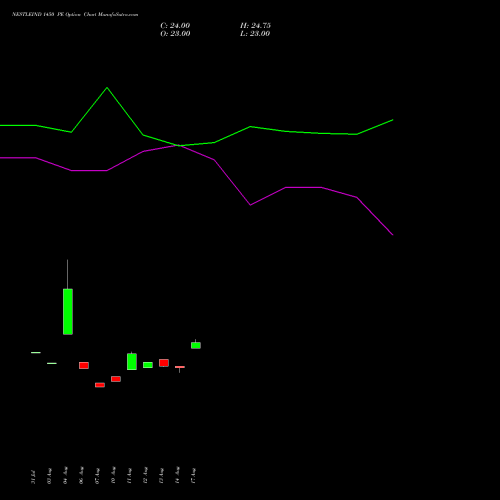This screenshot has height=500, width=500.
Task: Select the low value 'L: 23.00'
Action: coord(255,34)
